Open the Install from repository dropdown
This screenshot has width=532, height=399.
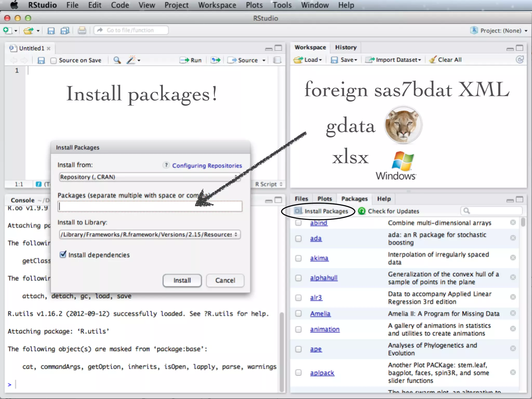[149, 177]
